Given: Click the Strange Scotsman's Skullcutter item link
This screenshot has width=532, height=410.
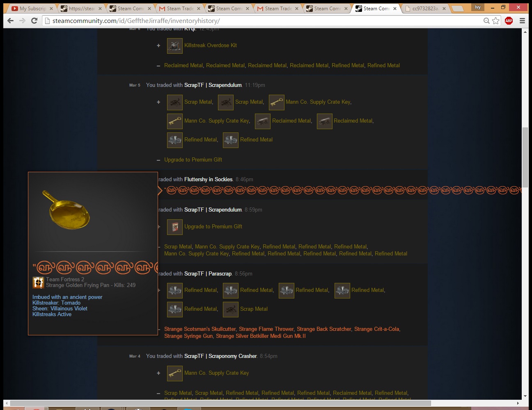Looking at the screenshot, I should (x=200, y=329).
